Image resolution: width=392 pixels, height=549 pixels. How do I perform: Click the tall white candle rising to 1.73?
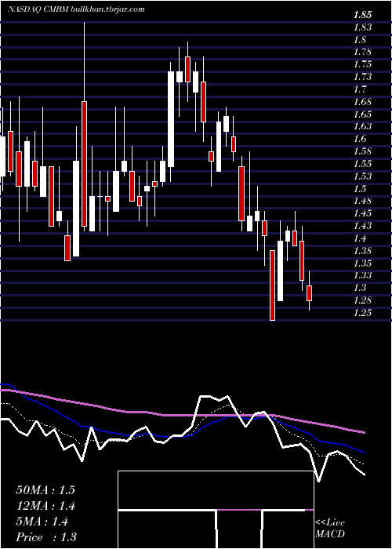[x=171, y=119]
